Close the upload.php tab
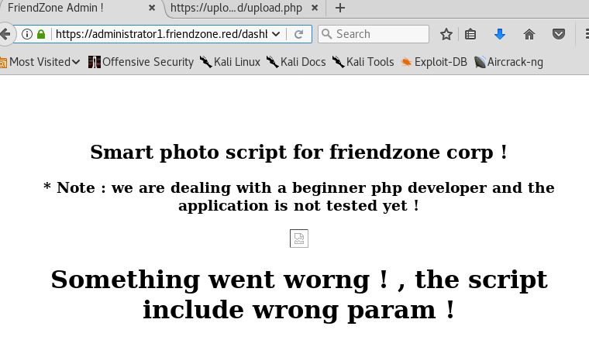Image resolution: width=589 pixels, height=364 pixels. click(314, 8)
